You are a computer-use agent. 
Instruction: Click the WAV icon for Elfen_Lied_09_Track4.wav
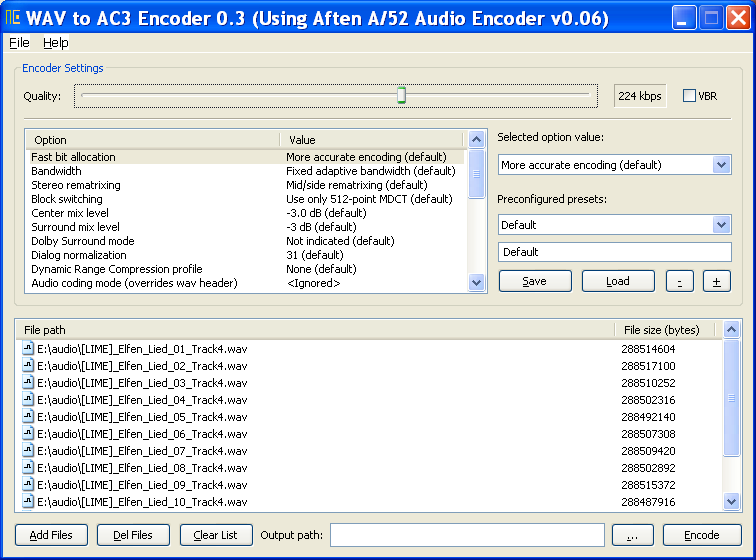[28, 484]
